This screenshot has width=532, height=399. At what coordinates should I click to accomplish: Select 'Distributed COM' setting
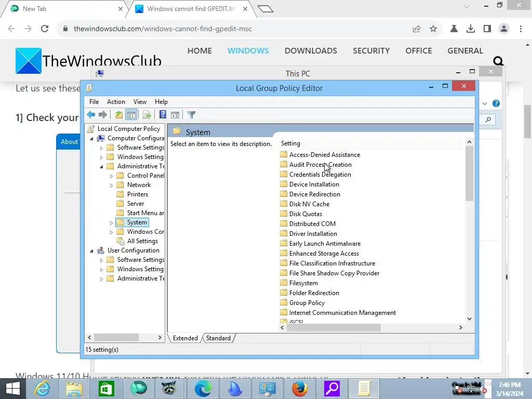pyautogui.click(x=312, y=223)
